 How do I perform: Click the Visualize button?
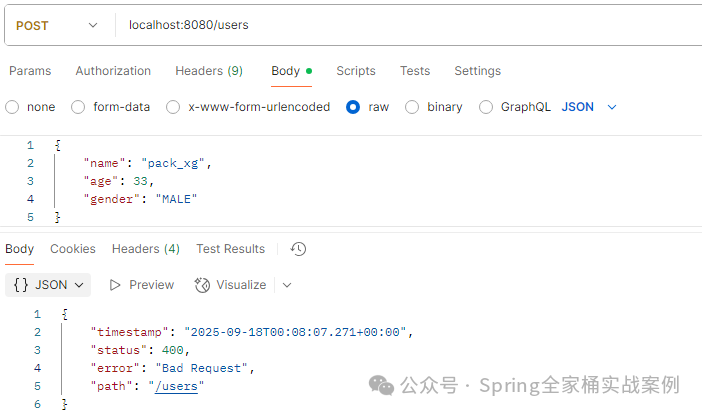tap(231, 285)
